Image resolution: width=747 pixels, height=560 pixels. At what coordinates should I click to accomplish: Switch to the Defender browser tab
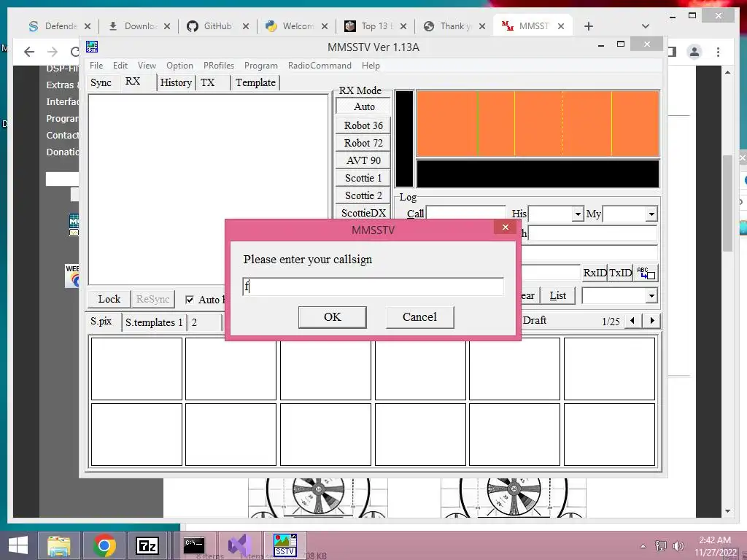pos(60,26)
